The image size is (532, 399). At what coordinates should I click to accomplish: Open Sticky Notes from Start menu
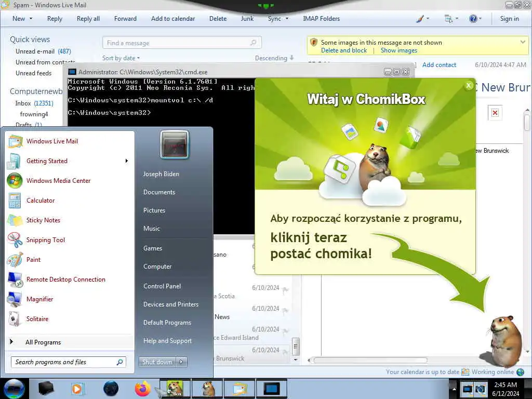coord(43,220)
